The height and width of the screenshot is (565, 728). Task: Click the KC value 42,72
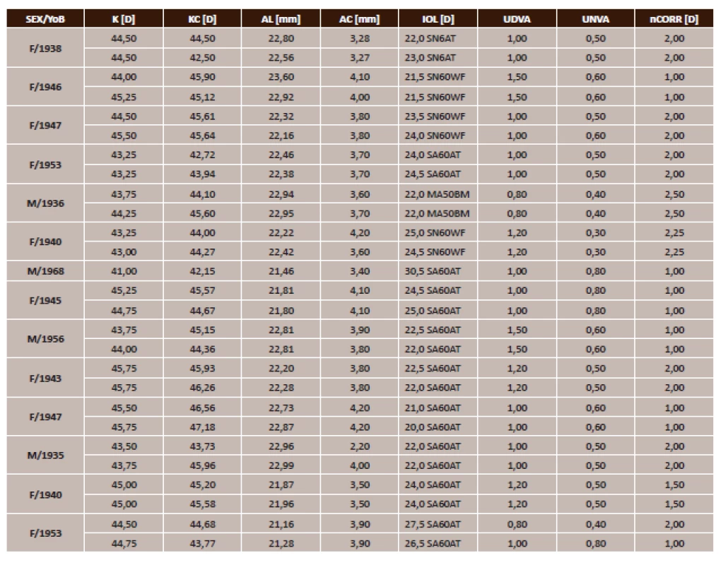click(202, 155)
